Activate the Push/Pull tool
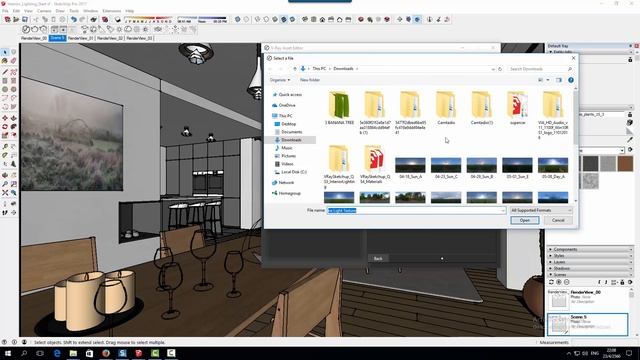640x360 pixels. point(13,118)
